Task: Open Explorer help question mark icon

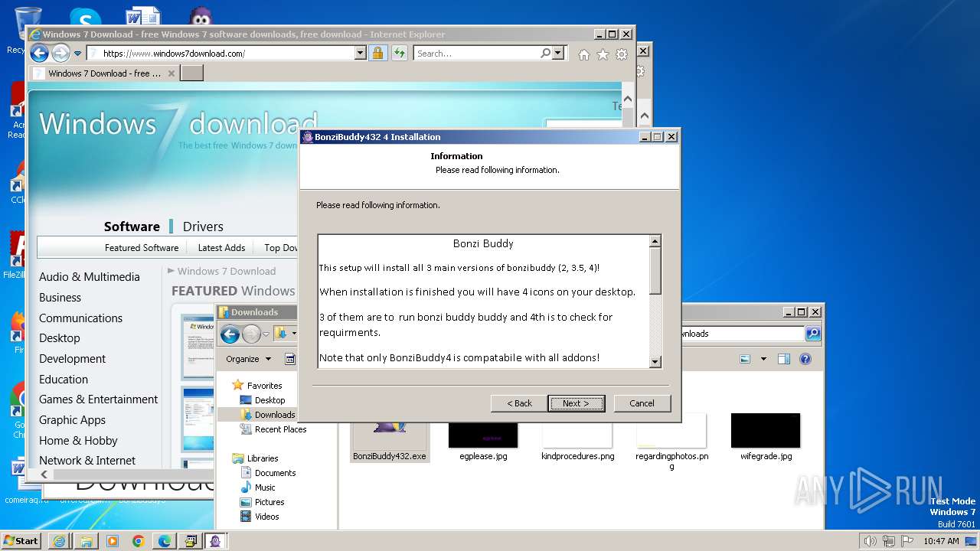Action: pos(805,359)
